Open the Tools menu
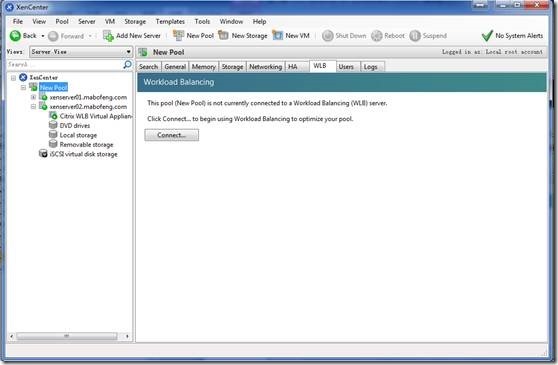Viewport: 558px width, 365px height. tap(202, 21)
